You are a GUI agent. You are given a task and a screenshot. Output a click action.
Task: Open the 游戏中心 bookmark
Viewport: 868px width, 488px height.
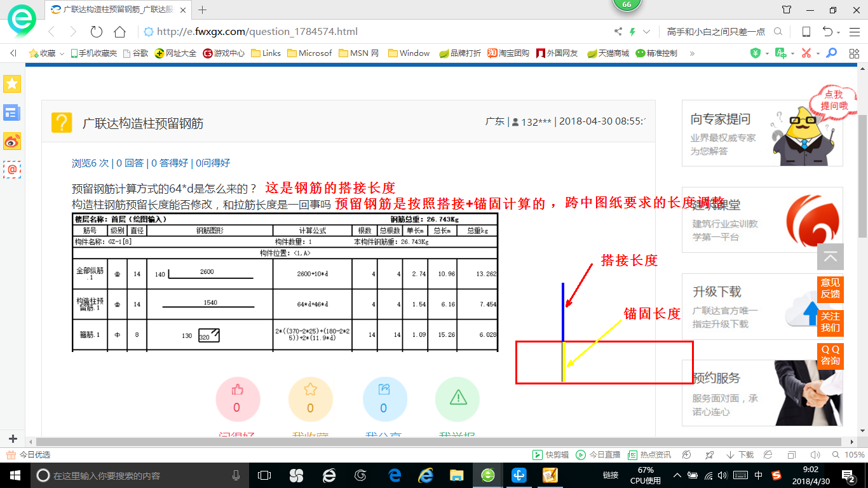224,53
